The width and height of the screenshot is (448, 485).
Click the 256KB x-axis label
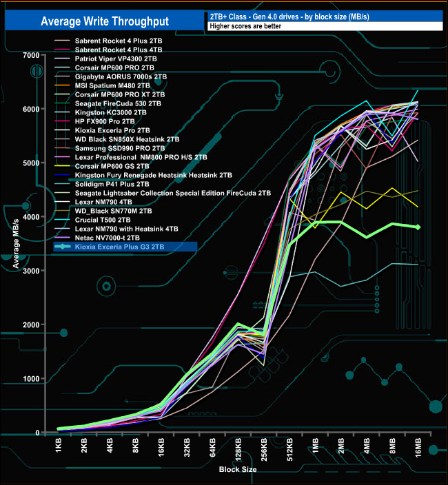tap(264, 450)
